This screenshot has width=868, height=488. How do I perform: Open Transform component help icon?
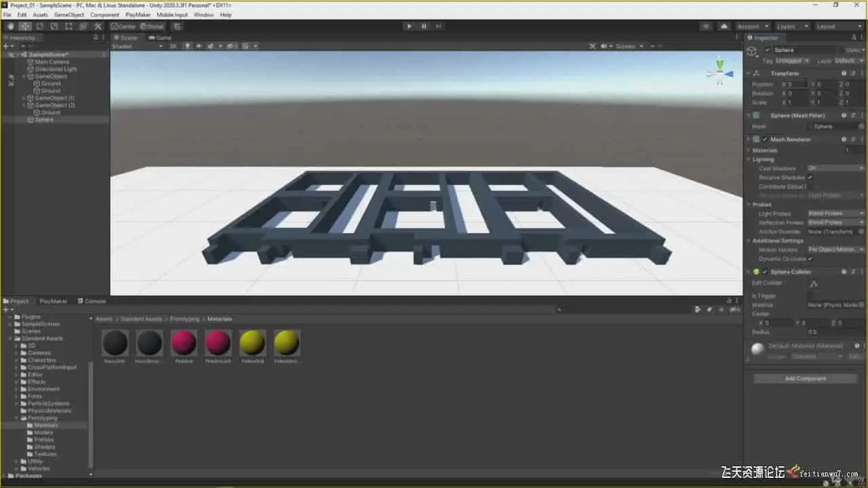click(844, 73)
